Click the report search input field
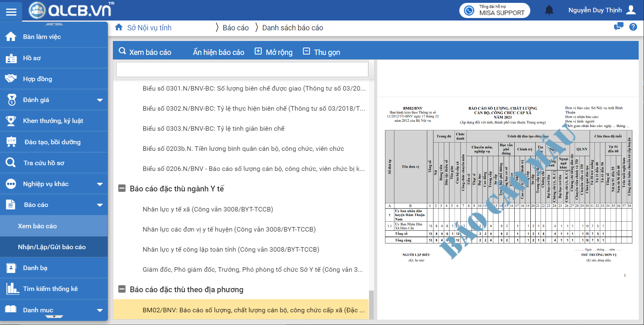The width and height of the screenshot is (644, 325). tap(242, 70)
